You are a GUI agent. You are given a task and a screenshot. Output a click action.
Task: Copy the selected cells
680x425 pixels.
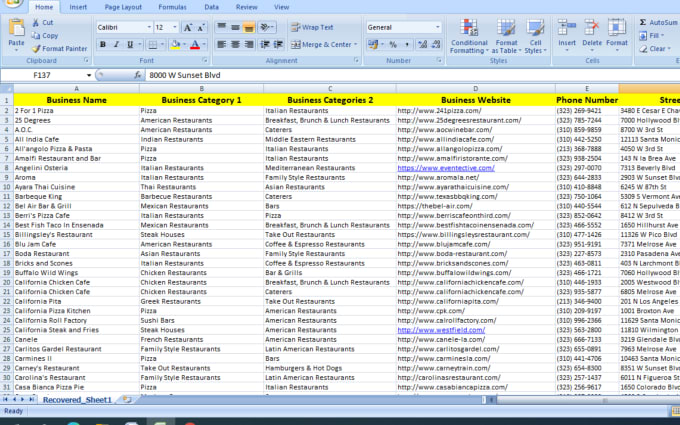coord(45,36)
